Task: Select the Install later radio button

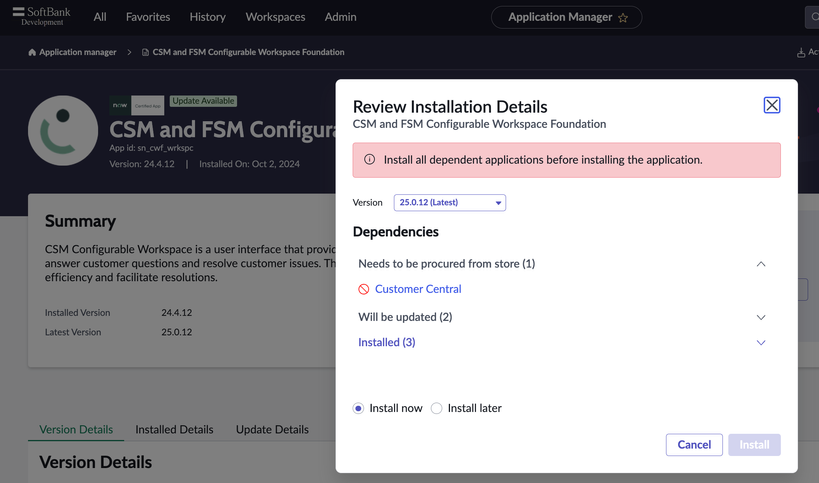Action: (436, 408)
